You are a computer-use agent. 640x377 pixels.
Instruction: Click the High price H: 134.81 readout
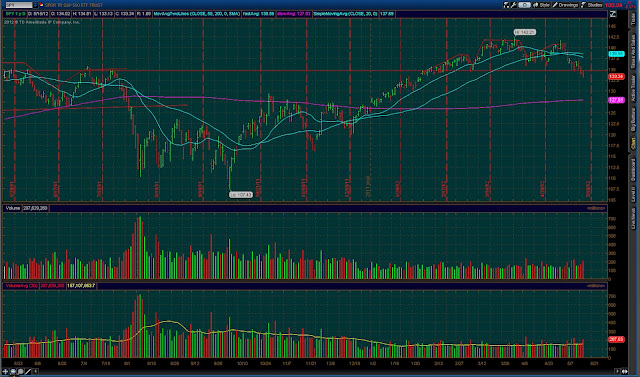[x=82, y=14]
